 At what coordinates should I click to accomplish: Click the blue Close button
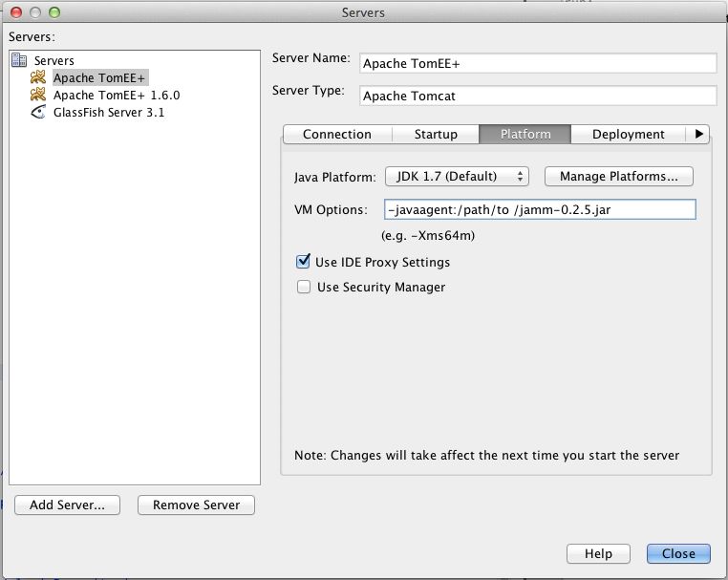[x=678, y=553]
